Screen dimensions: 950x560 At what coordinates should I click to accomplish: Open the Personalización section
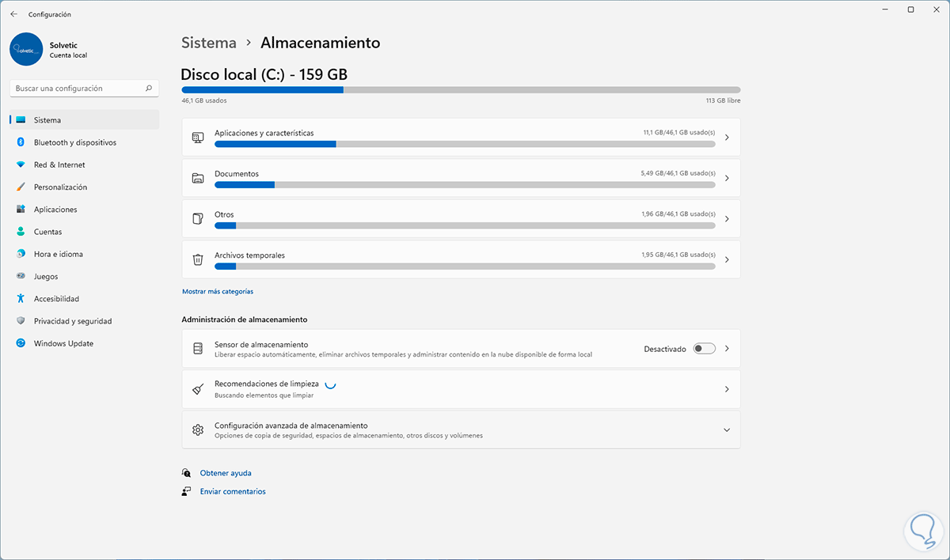[x=84, y=187]
